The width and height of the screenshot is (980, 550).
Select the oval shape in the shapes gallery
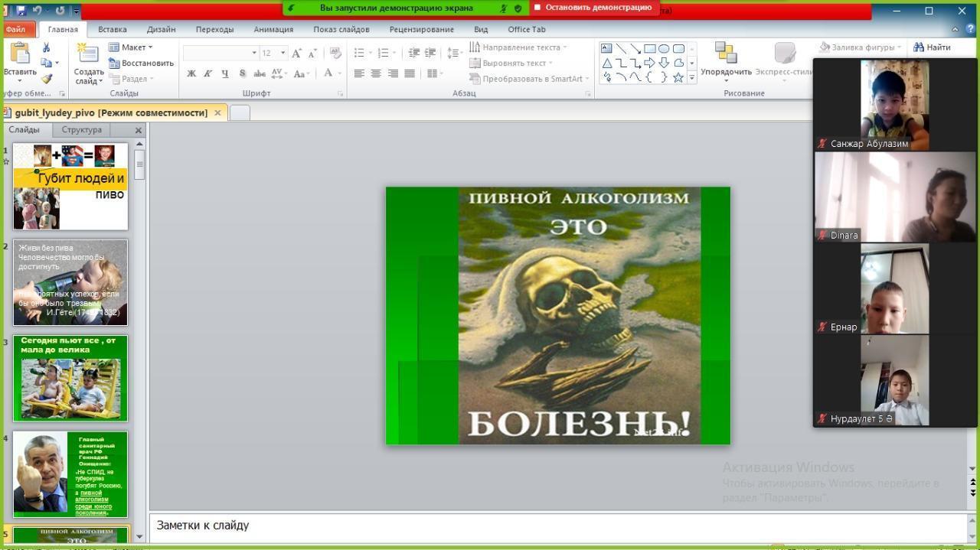pos(664,48)
